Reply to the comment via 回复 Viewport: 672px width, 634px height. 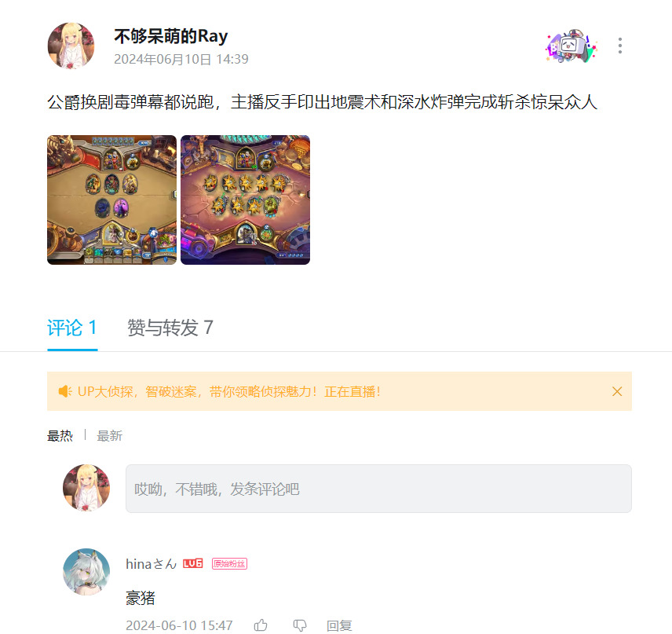pyautogui.click(x=339, y=625)
